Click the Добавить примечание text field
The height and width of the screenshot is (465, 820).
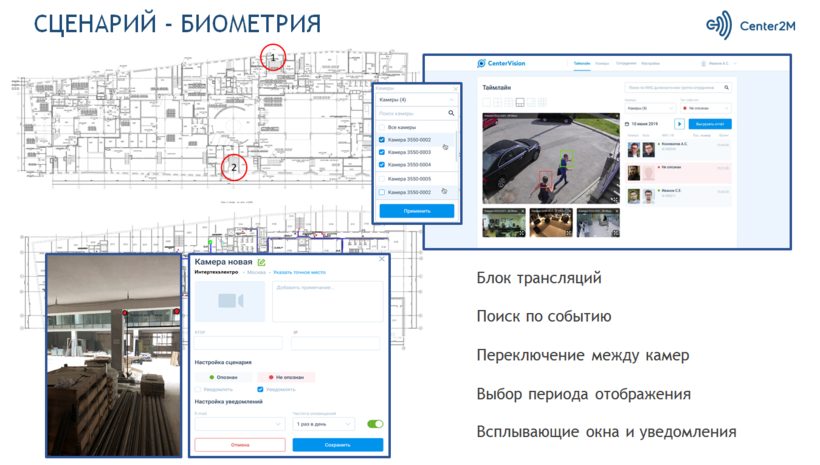click(x=327, y=301)
